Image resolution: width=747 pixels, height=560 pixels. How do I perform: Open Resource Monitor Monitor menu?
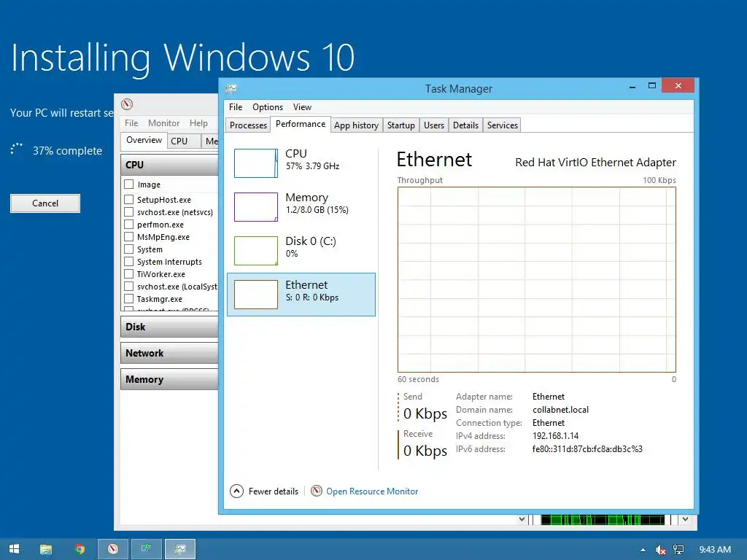(163, 122)
